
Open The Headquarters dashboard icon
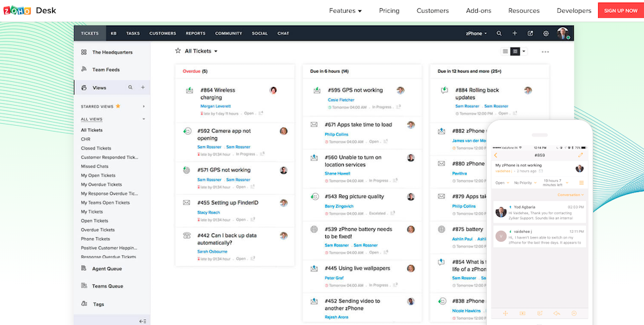point(84,52)
